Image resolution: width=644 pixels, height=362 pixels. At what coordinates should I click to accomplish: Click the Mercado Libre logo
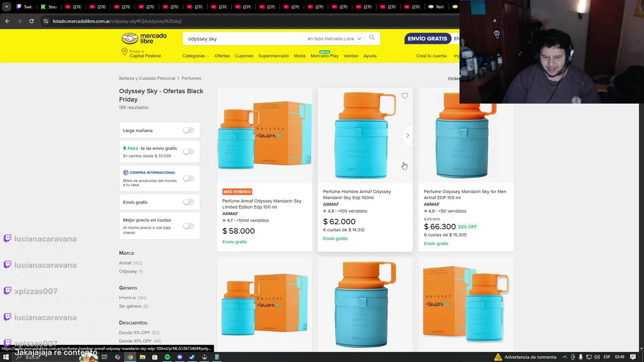(144, 39)
